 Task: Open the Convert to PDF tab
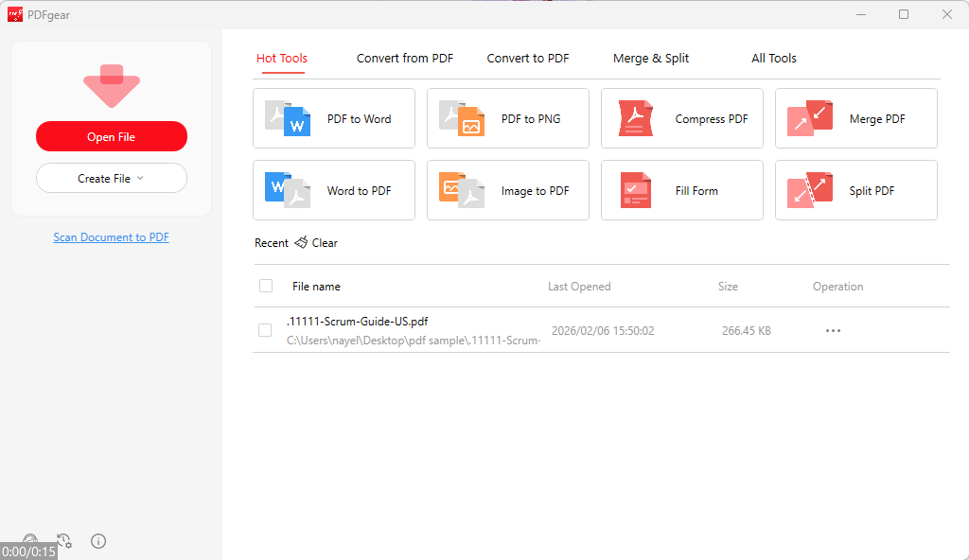pyautogui.click(x=528, y=58)
